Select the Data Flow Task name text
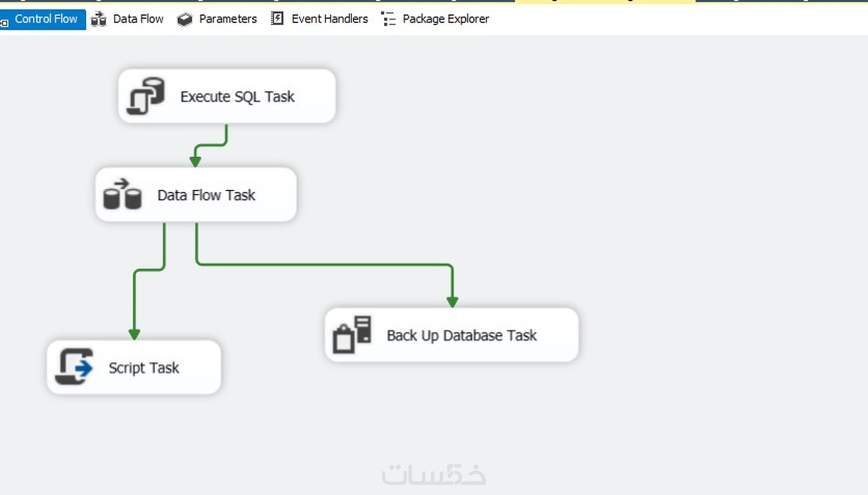The image size is (868, 495). 206,195
